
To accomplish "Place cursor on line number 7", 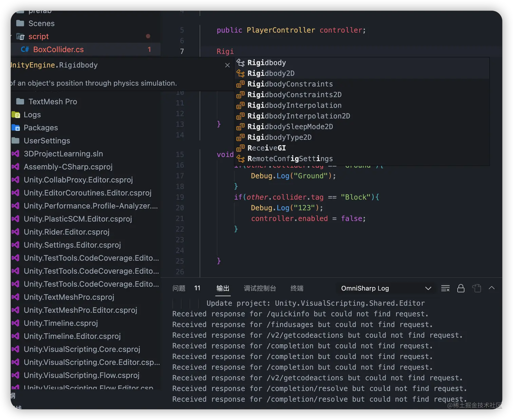I will pyautogui.click(x=182, y=52).
